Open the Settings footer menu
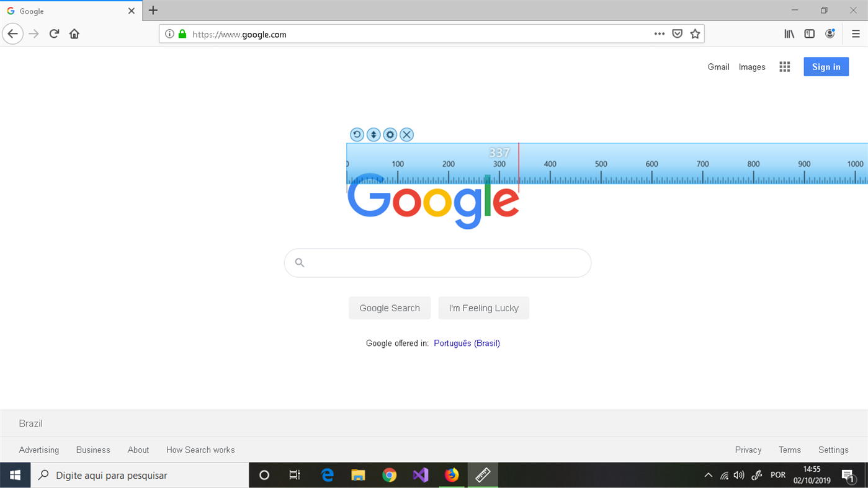The width and height of the screenshot is (868, 488). (833, 450)
